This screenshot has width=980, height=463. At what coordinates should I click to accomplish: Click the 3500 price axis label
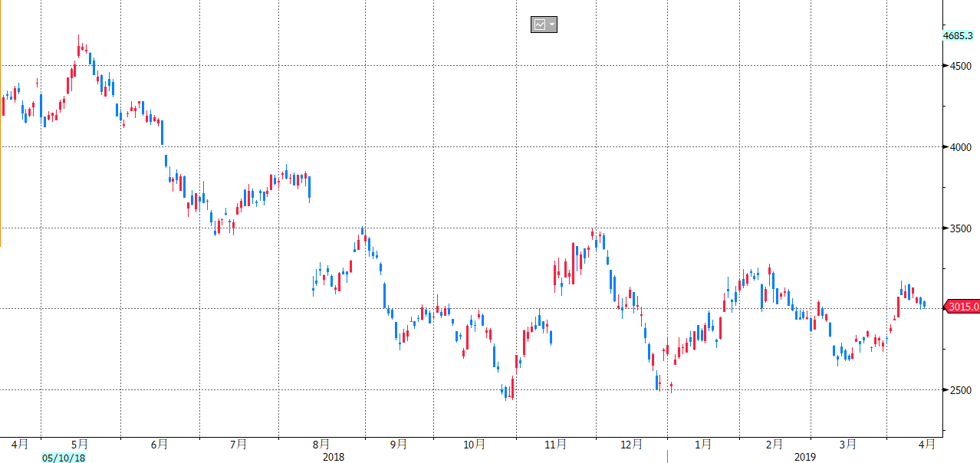(960, 228)
